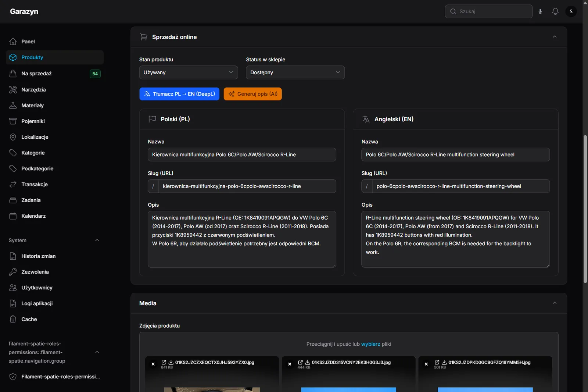Open file 01KS2JZCZXEQCTX0JHJ593YZX0.jpg in new tab
Screen dimensions: 588x392
coord(164,363)
